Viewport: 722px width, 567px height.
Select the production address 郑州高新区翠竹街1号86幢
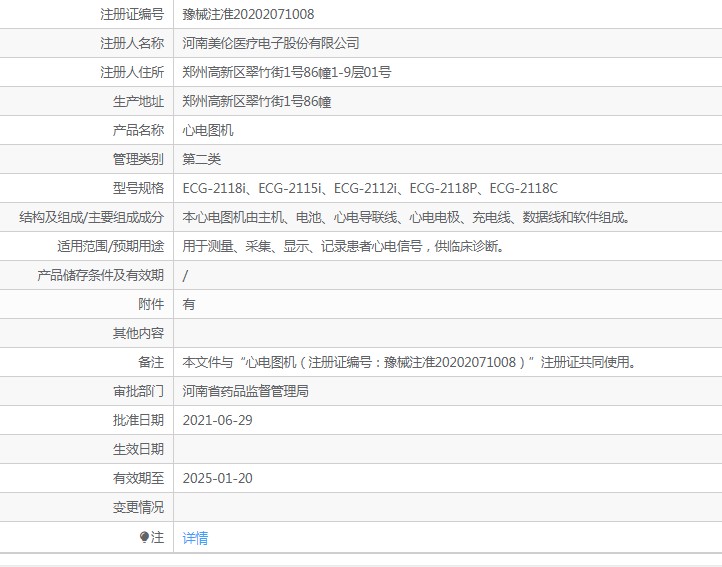point(256,101)
